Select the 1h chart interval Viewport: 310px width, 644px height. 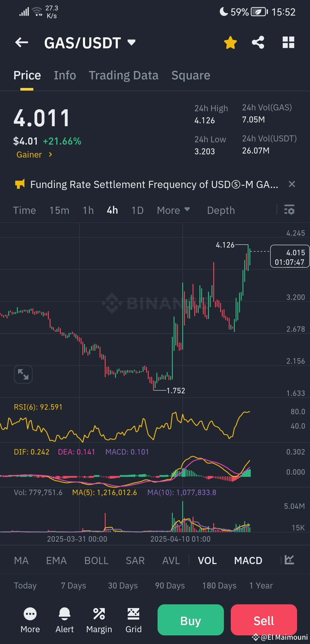coord(88,210)
